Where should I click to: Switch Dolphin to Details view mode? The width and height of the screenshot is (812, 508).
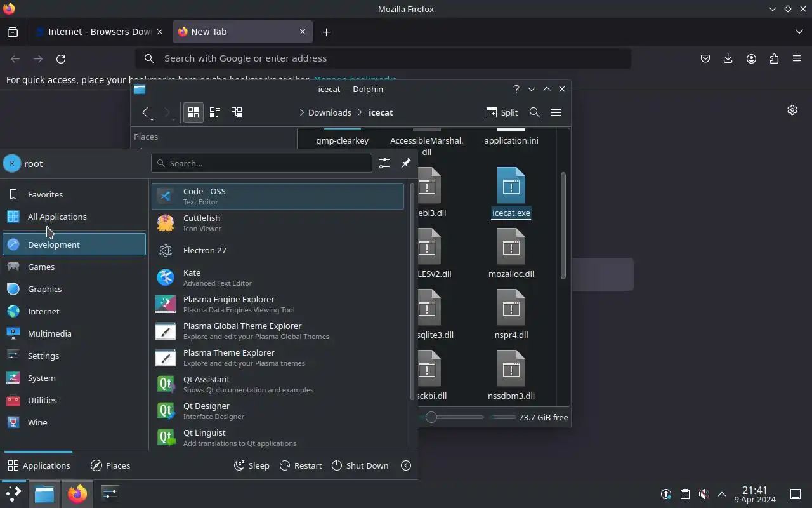coord(237,112)
